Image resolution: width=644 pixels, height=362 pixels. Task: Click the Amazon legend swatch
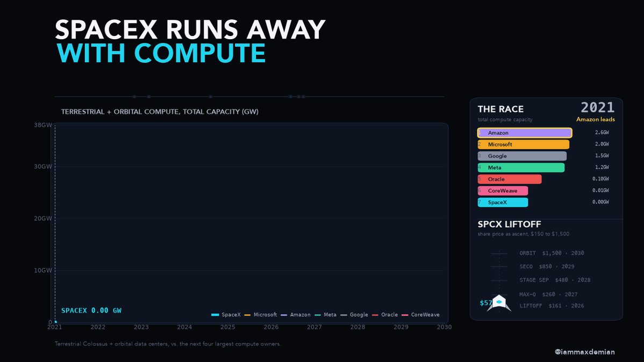[x=284, y=315]
